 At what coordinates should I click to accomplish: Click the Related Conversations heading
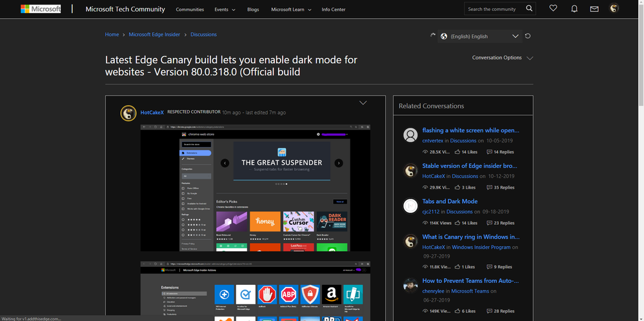coord(431,106)
